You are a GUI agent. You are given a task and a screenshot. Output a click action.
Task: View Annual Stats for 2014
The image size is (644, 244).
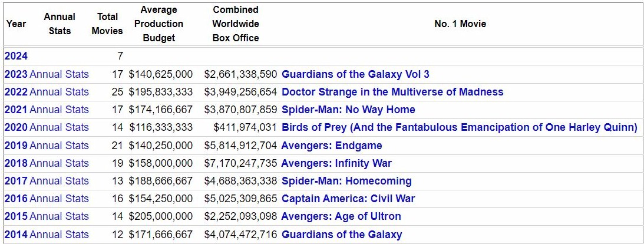(x=59, y=235)
